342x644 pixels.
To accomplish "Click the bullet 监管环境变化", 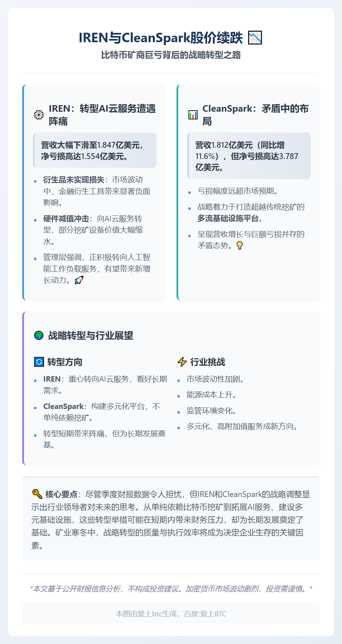I will click(x=211, y=410).
